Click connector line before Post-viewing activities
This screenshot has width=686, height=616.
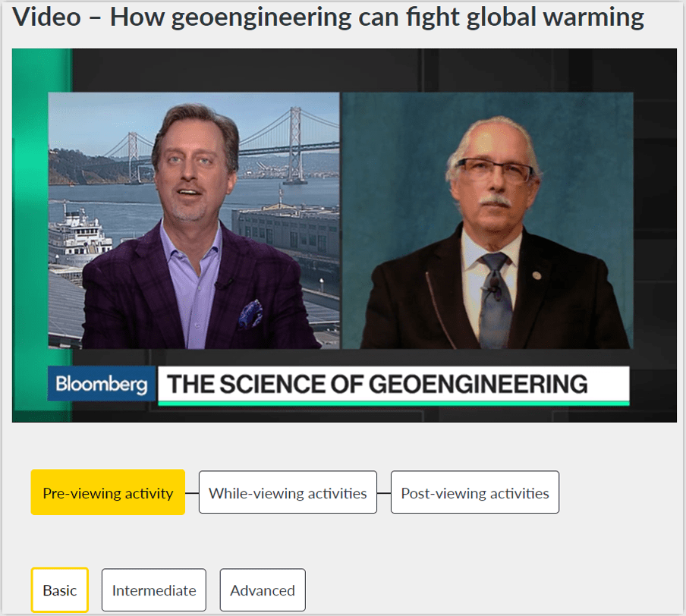click(384, 493)
